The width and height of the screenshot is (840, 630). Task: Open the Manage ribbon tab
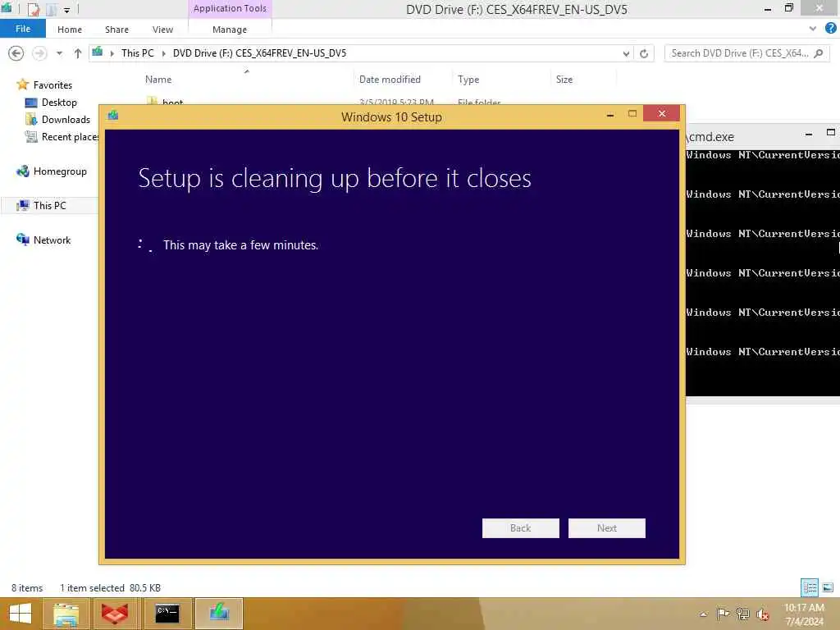point(230,30)
